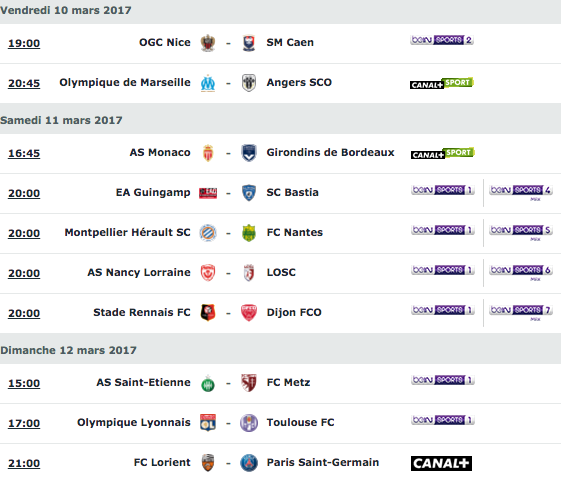
Task: Click the Canal+ logo for Lorient match
Action: pyautogui.click(x=441, y=463)
